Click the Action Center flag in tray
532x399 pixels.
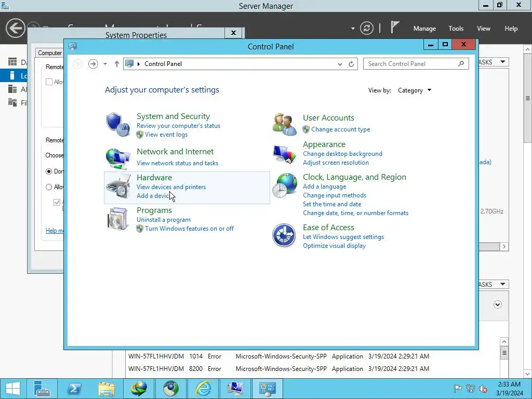(458, 389)
